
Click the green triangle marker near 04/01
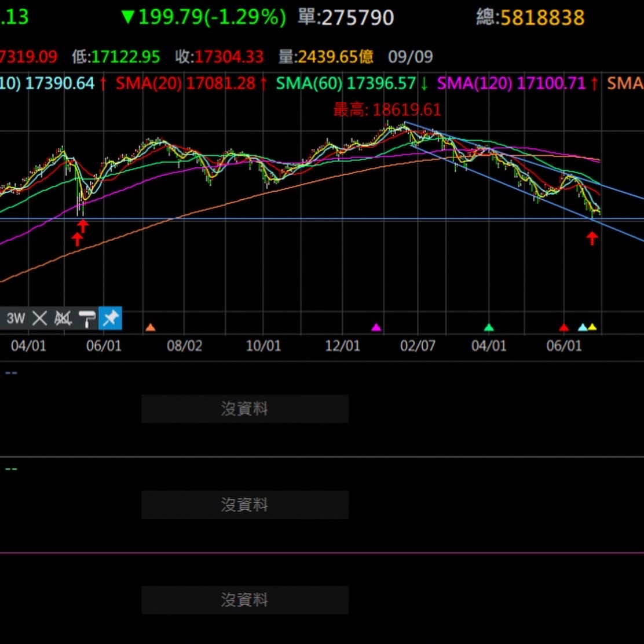489,327
